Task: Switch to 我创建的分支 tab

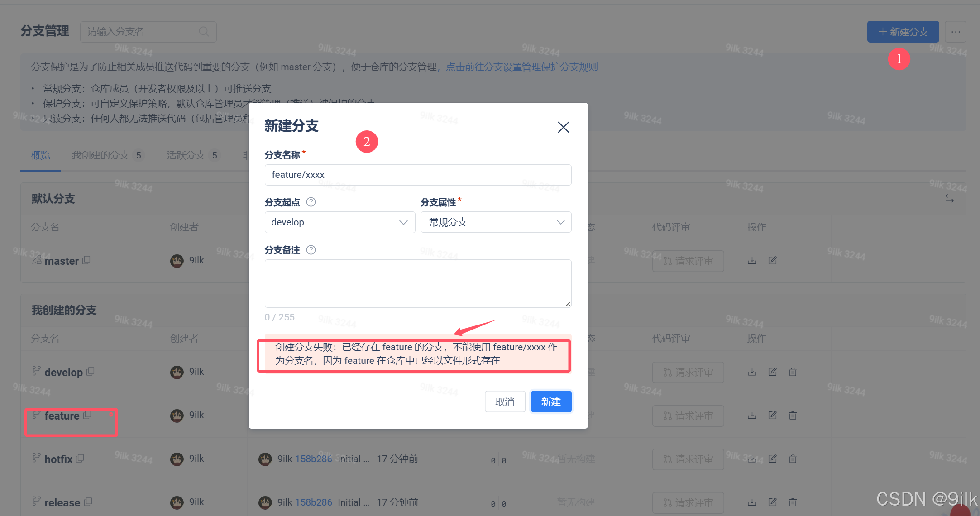Action: tap(100, 155)
